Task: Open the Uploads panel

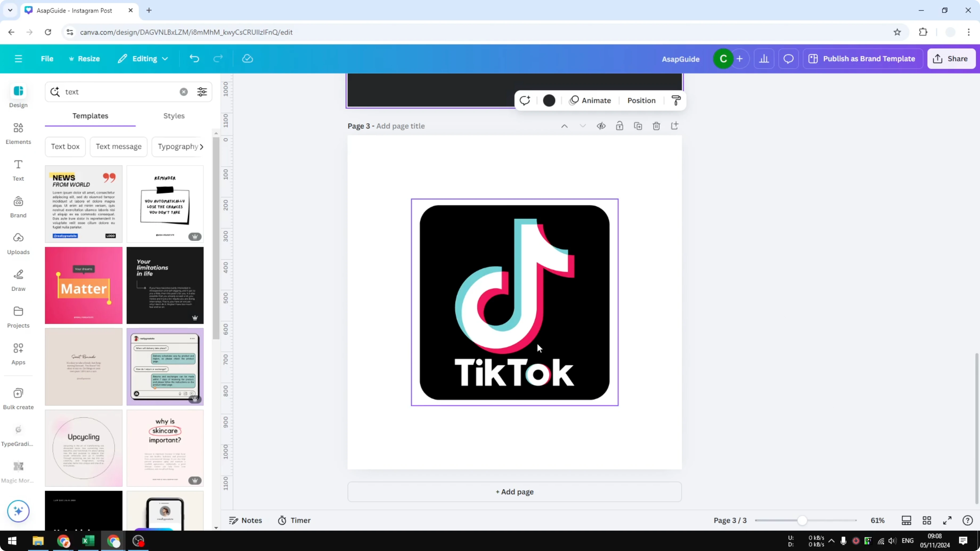Action: (x=18, y=243)
